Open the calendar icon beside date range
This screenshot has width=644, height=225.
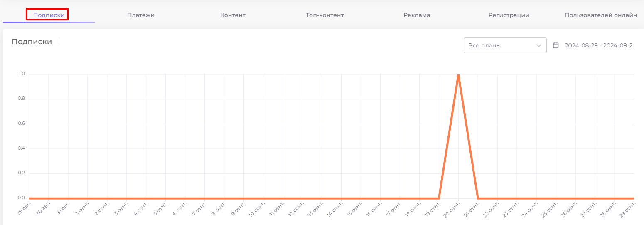(556, 45)
